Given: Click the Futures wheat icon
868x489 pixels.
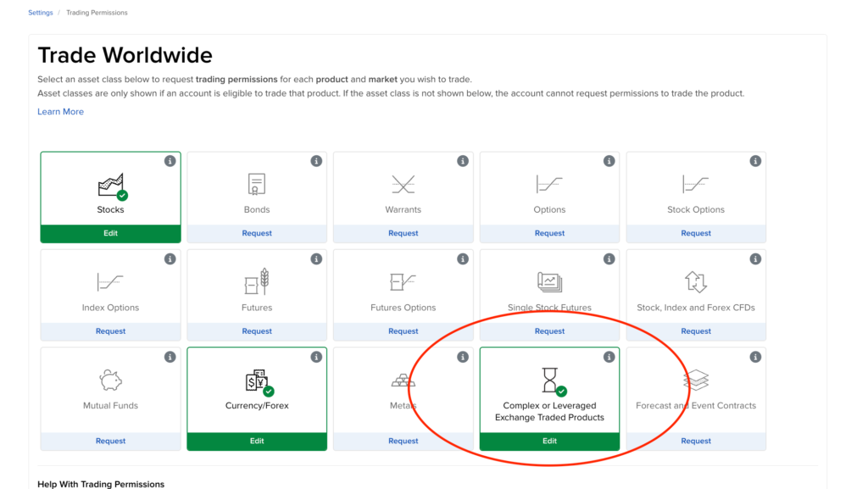Looking at the screenshot, I should (257, 281).
